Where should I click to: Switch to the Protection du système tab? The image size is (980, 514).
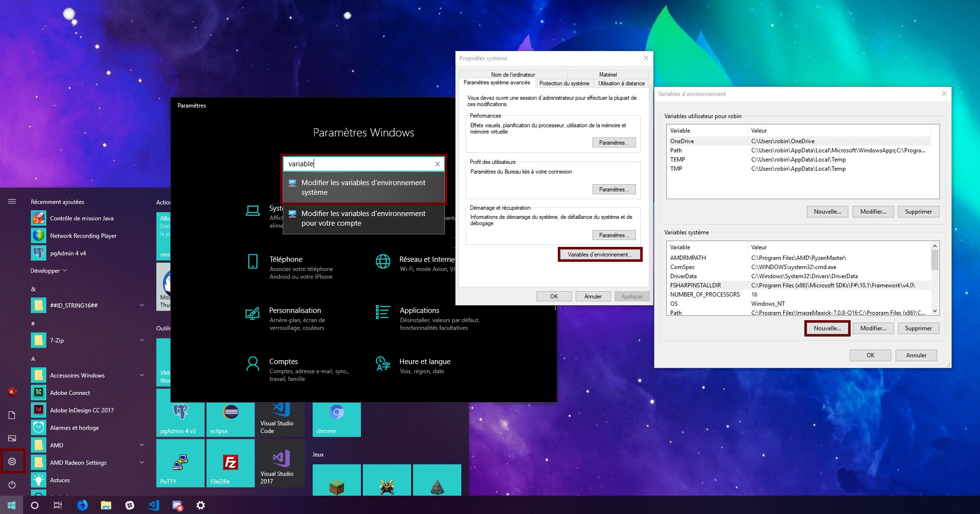coord(564,83)
